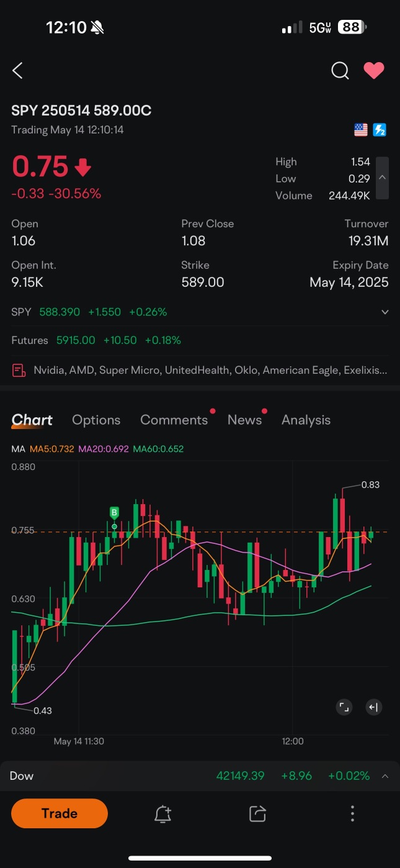Tap the orange Trade button
400x868 pixels.
tap(60, 813)
